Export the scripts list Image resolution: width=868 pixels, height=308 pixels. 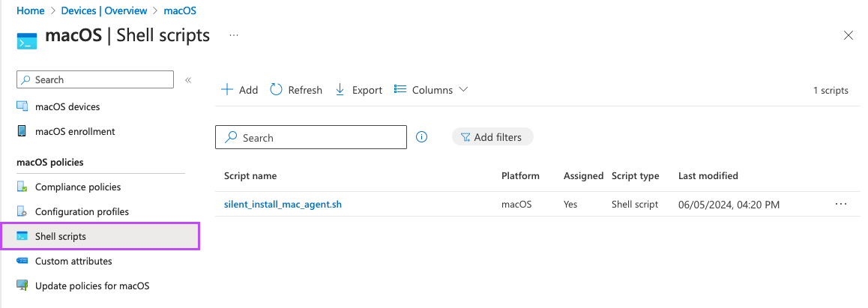click(358, 90)
